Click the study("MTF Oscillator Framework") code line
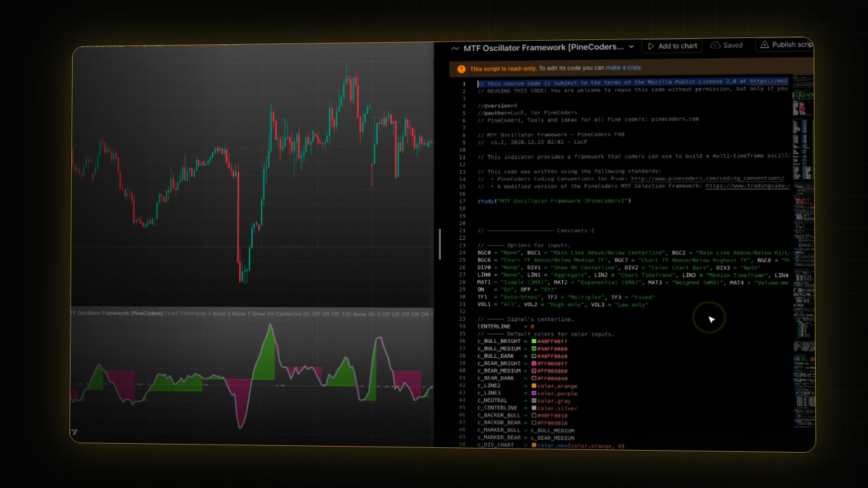Image resolution: width=868 pixels, height=488 pixels. click(554, 201)
